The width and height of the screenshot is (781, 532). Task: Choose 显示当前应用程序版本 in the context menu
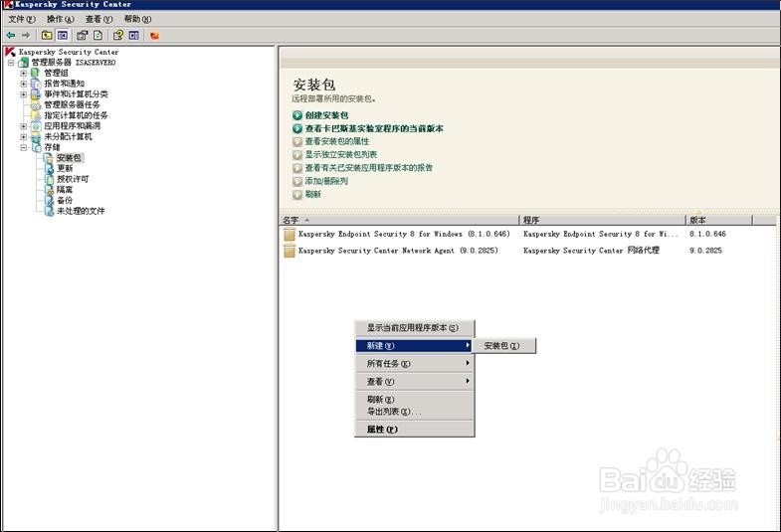tap(415, 328)
